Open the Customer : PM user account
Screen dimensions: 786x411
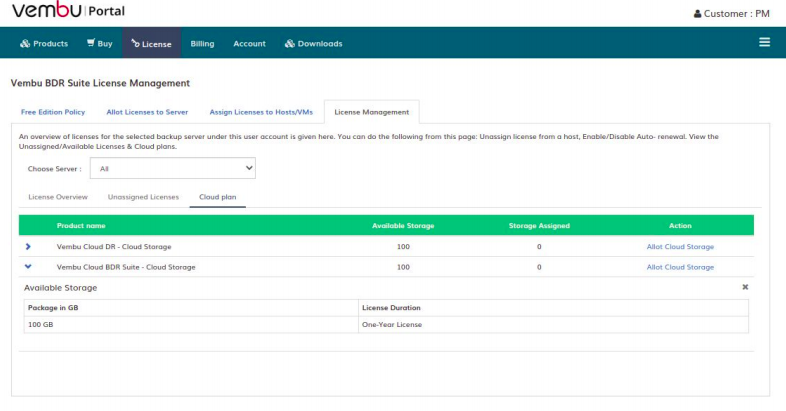(731, 14)
